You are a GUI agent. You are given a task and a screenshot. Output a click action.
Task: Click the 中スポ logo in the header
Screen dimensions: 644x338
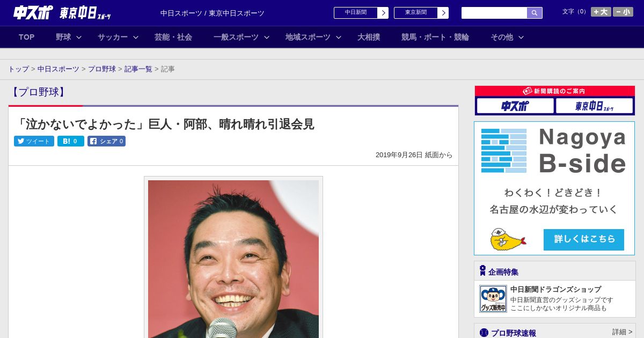tap(33, 12)
